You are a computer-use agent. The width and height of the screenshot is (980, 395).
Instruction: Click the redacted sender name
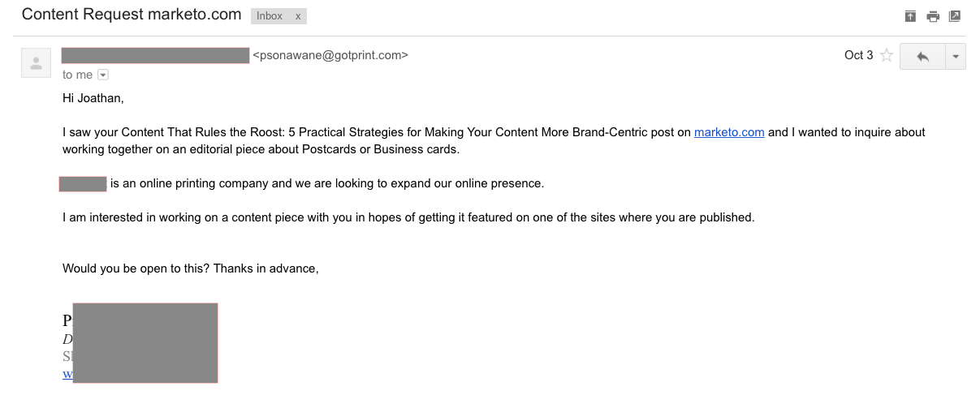pyautogui.click(x=155, y=55)
